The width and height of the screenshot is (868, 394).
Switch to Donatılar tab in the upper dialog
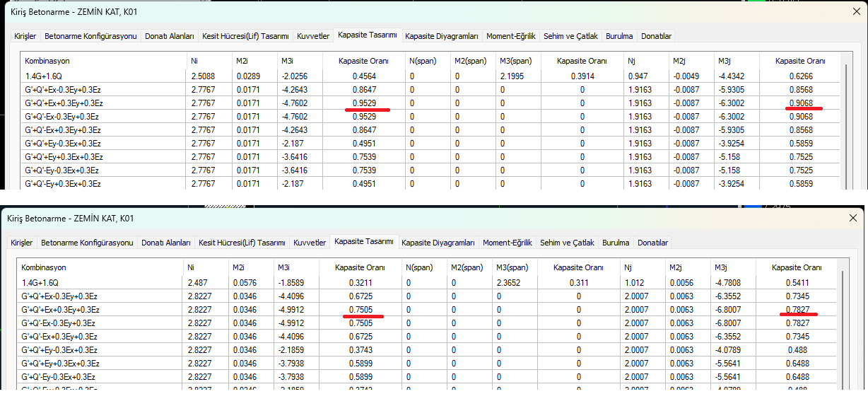[656, 36]
